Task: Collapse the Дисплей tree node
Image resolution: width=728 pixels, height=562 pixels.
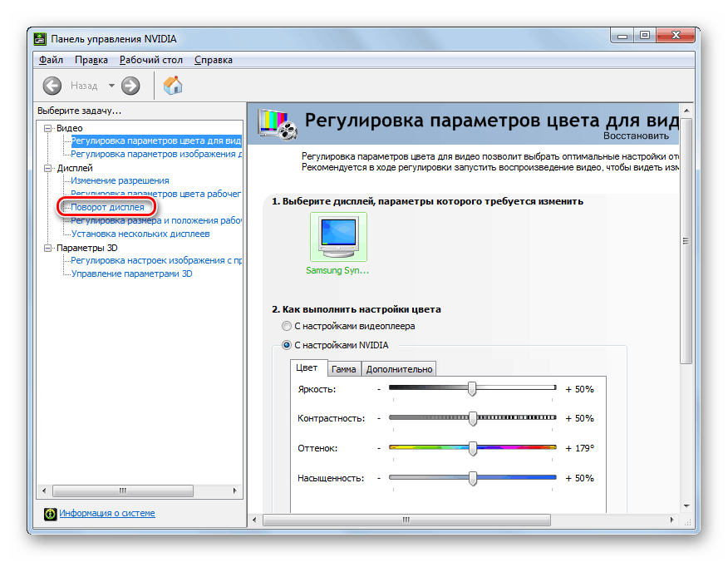Action: pos(48,168)
